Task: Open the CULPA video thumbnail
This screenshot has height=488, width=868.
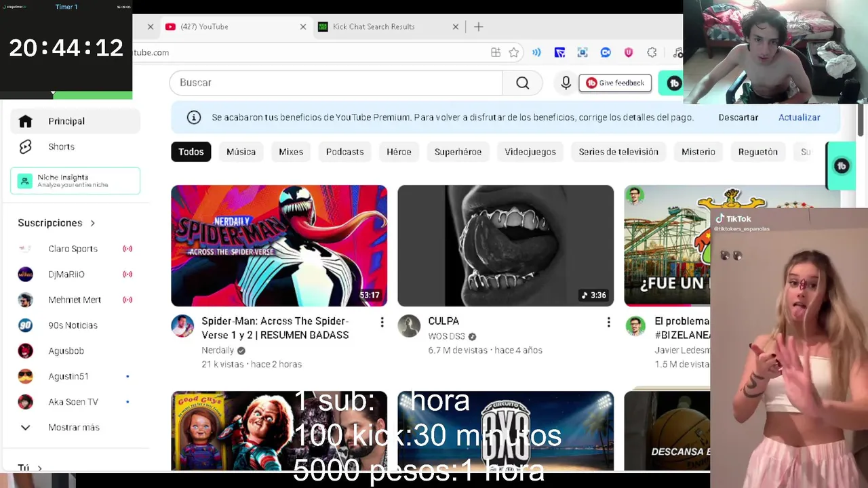Action: tap(505, 245)
